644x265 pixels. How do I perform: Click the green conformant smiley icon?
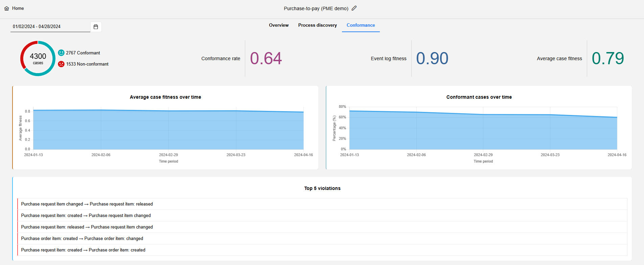tap(61, 53)
